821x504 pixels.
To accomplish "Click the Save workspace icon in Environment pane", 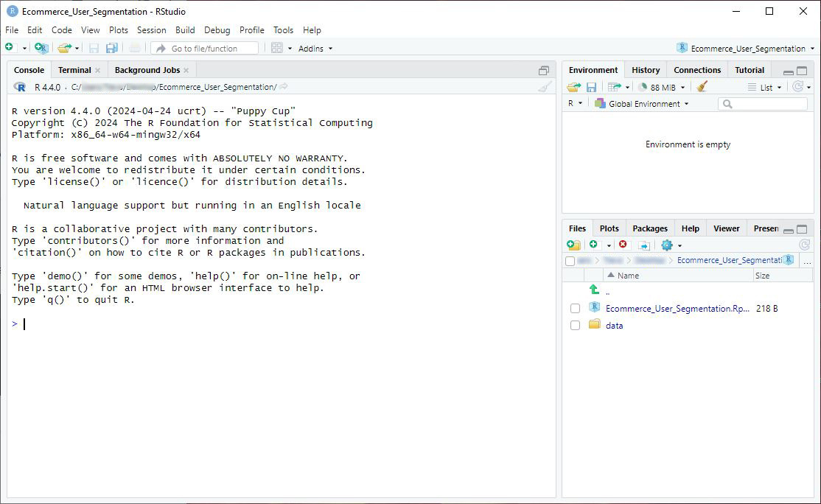I will tap(591, 88).
